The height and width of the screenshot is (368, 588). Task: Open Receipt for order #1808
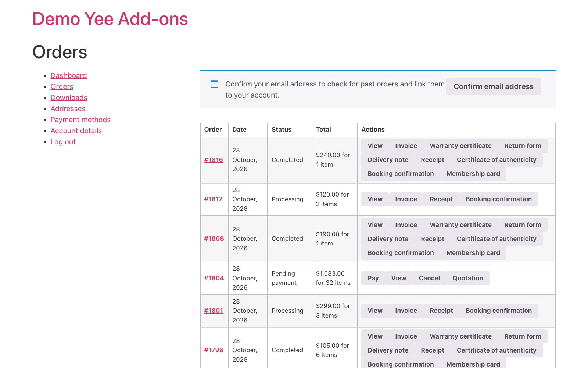433,239
